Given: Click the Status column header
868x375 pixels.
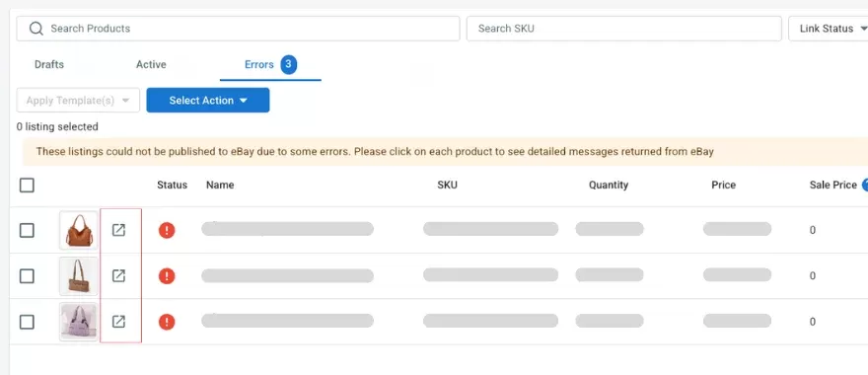Looking at the screenshot, I should 173,185.
